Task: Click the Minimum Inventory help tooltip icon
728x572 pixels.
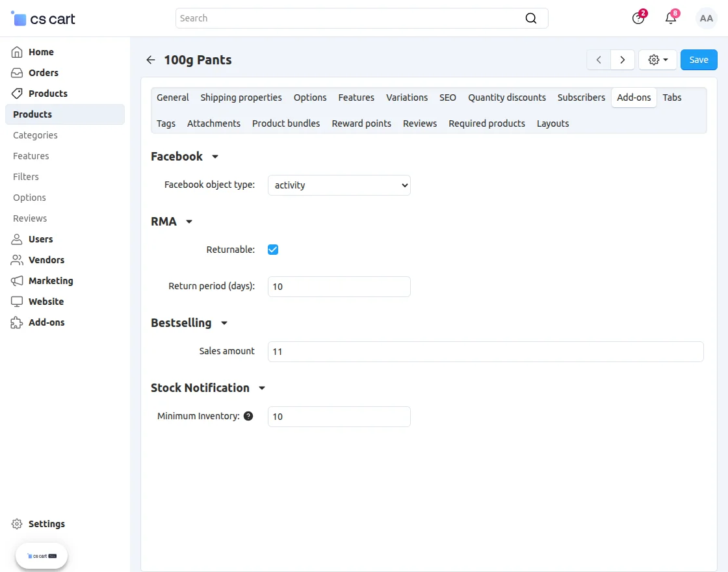Action: coord(248,416)
